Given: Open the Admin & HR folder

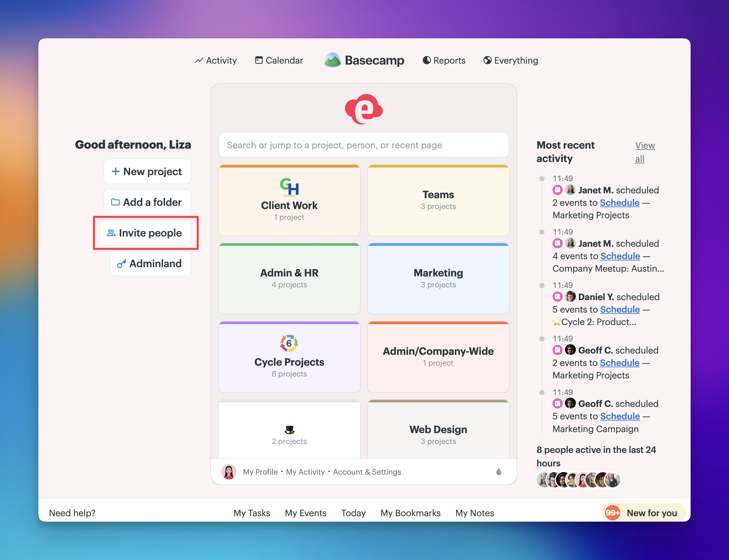Looking at the screenshot, I should click(x=289, y=279).
